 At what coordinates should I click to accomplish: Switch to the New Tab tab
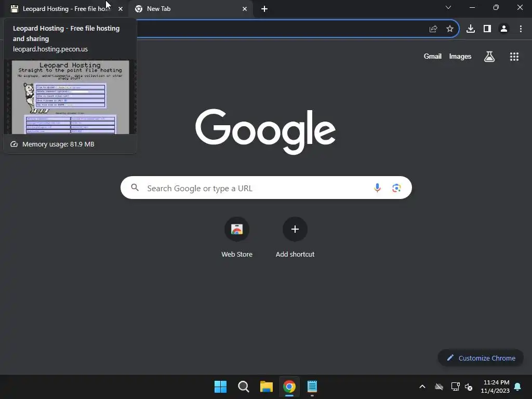click(x=190, y=9)
